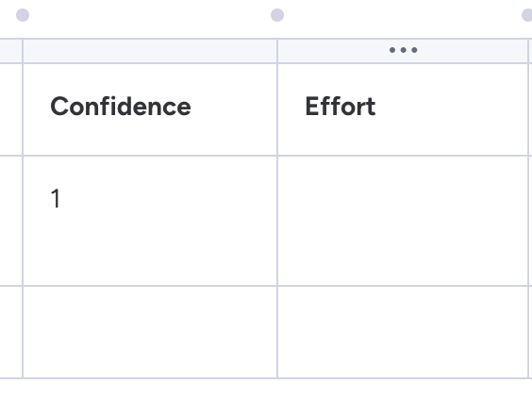Screen dimensions: 532x400
Task: Click gray handle bar right of the Effort column
Action: (x=531, y=51)
